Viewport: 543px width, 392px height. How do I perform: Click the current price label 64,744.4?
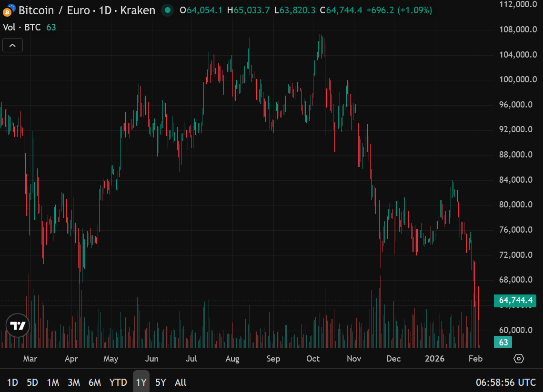[x=515, y=300]
